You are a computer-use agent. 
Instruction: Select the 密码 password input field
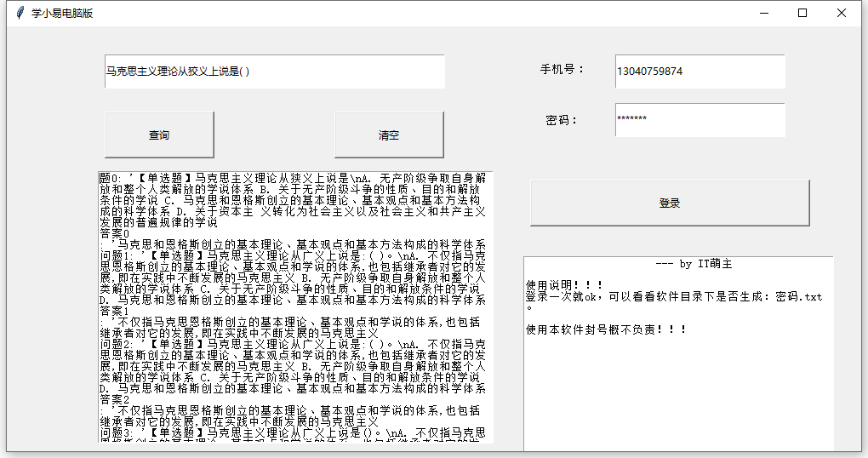pyautogui.click(x=700, y=120)
